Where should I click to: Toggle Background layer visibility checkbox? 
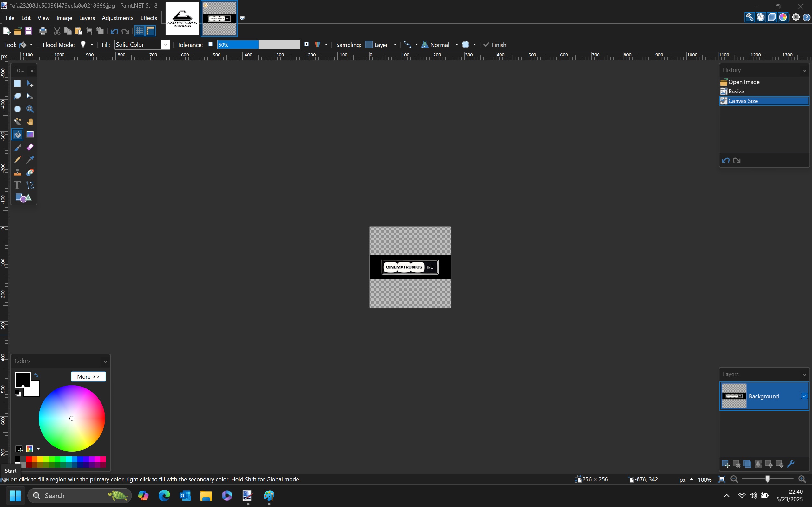click(804, 396)
